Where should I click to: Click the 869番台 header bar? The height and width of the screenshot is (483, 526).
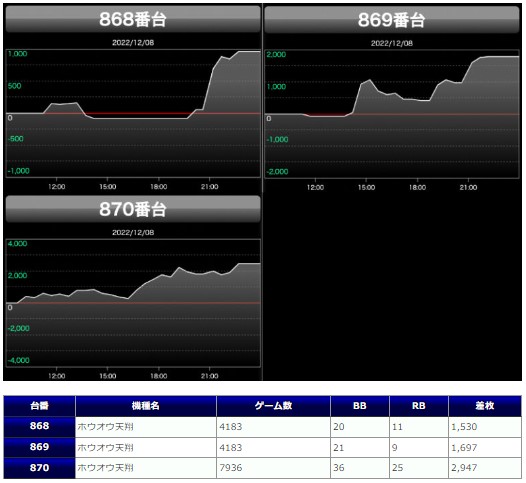(x=391, y=19)
